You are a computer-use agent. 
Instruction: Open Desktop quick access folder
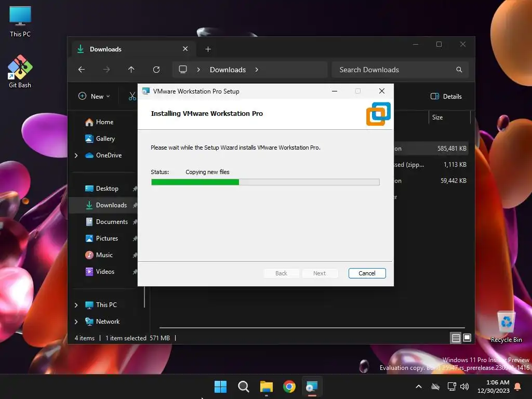point(107,189)
